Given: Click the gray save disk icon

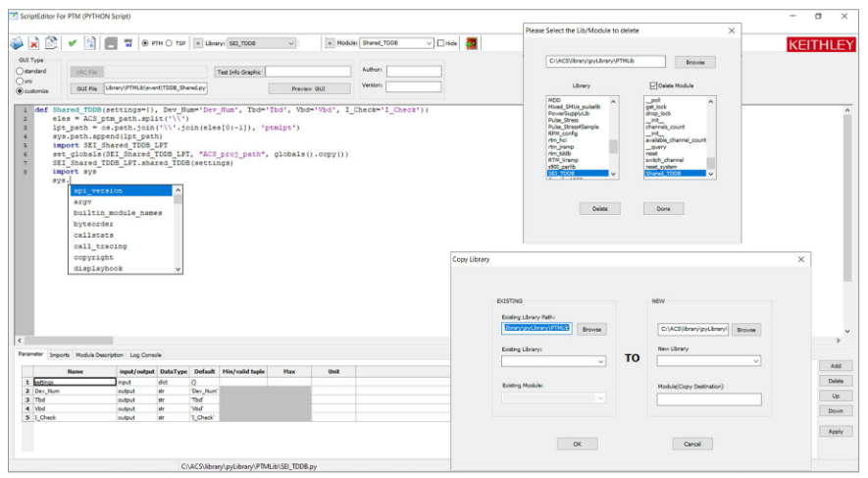Looking at the screenshot, I should 111,43.
